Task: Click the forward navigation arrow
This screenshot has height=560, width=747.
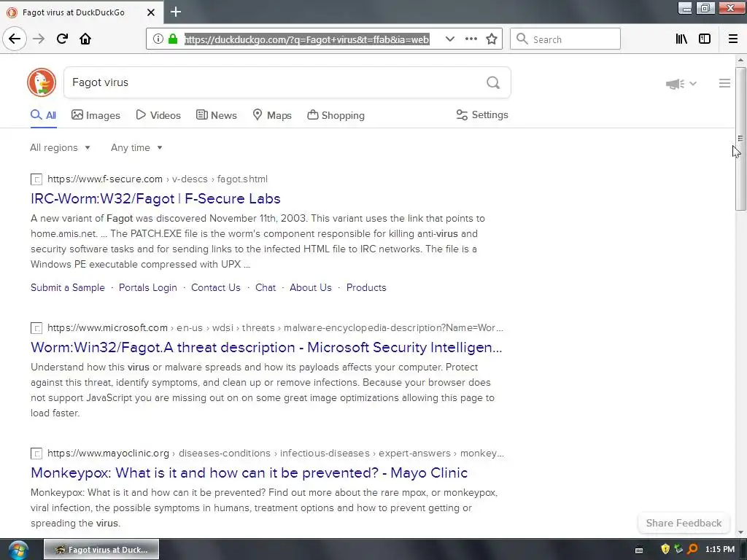Action: 39,39
